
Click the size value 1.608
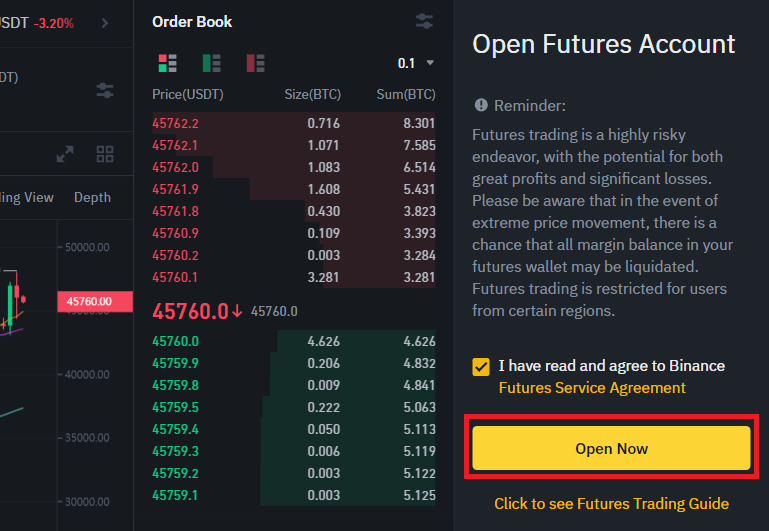(x=324, y=189)
